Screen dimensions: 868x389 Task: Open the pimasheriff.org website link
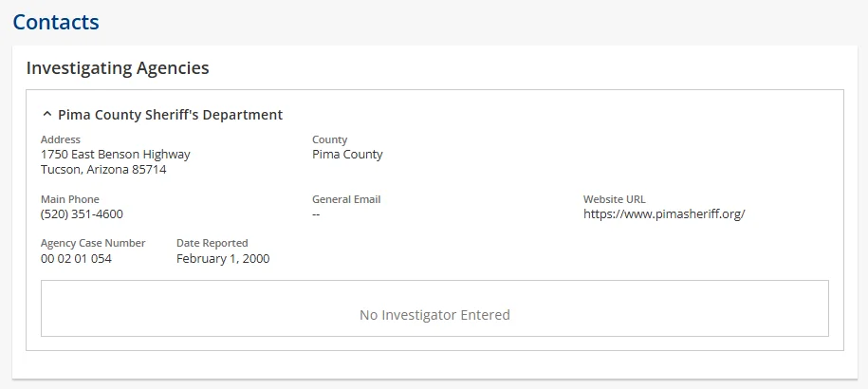[664, 214]
